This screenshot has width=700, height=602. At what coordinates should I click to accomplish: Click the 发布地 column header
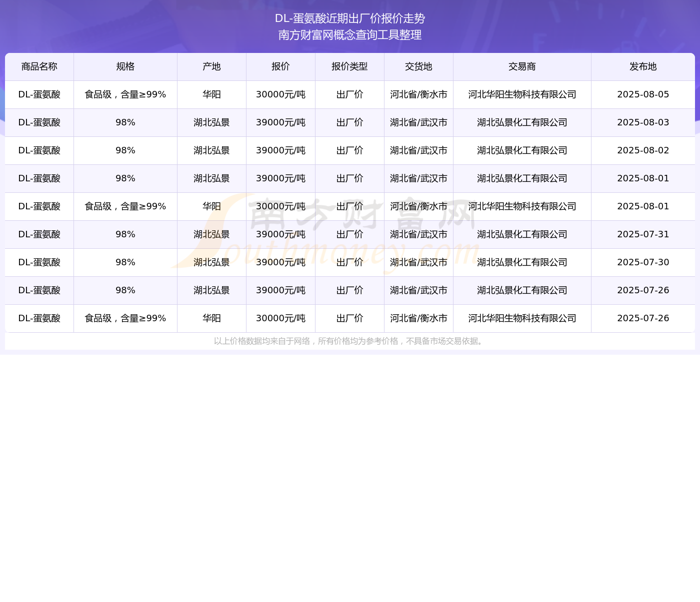[x=643, y=66]
